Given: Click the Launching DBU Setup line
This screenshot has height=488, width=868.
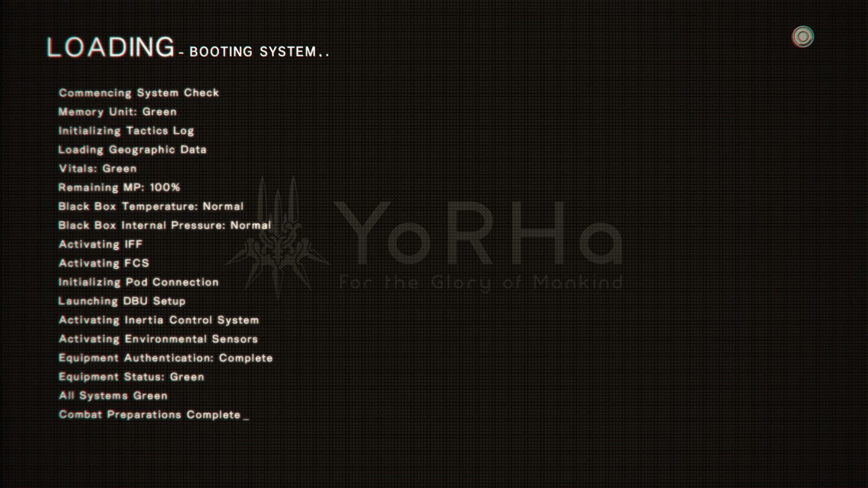Looking at the screenshot, I should pyautogui.click(x=122, y=301).
